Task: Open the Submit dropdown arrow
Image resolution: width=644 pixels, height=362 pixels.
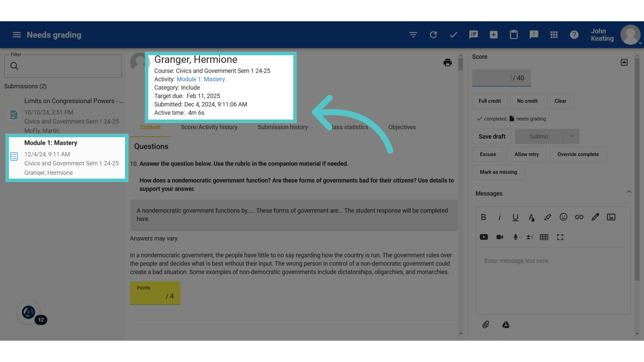Action: click(x=572, y=136)
